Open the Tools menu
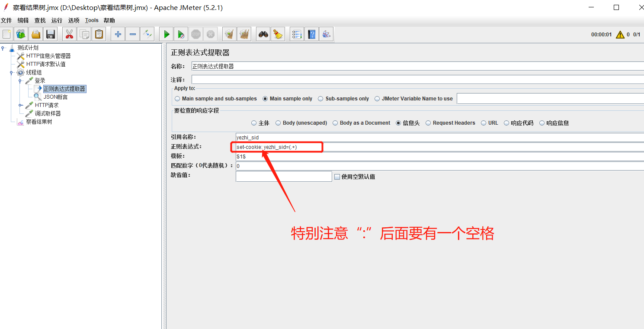The height and width of the screenshot is (329, 644). 92,20
